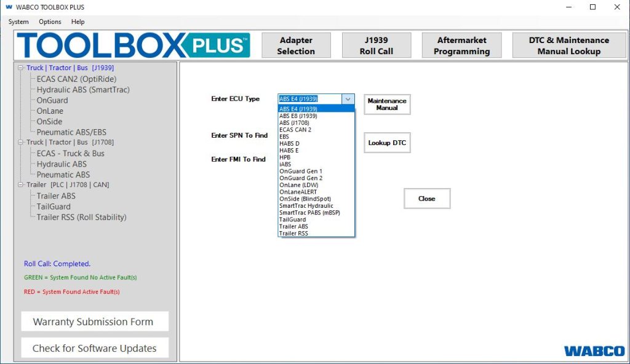
Task: Open the Help menu
Action: [78, 22]
